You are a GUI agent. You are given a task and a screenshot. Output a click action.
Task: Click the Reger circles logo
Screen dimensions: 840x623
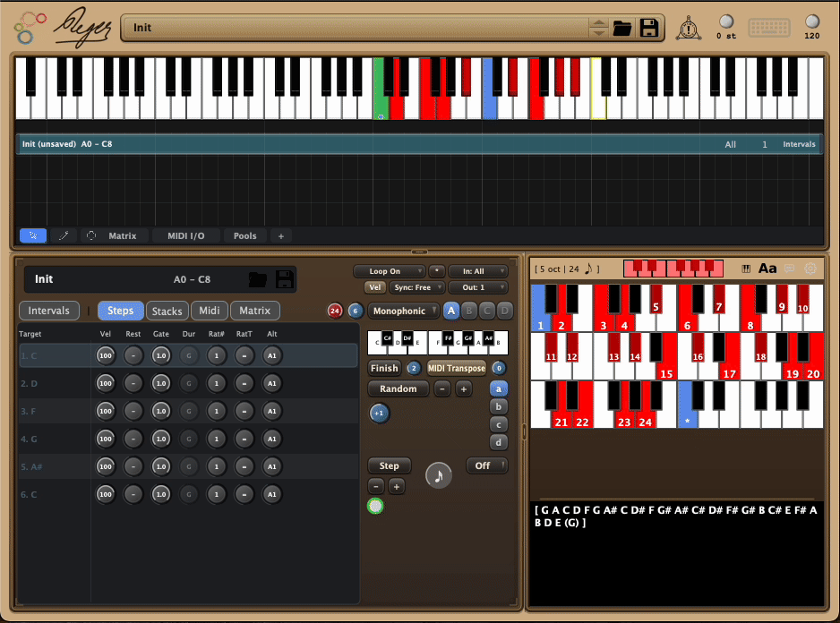pyautogui.click(x=30, y=28)
